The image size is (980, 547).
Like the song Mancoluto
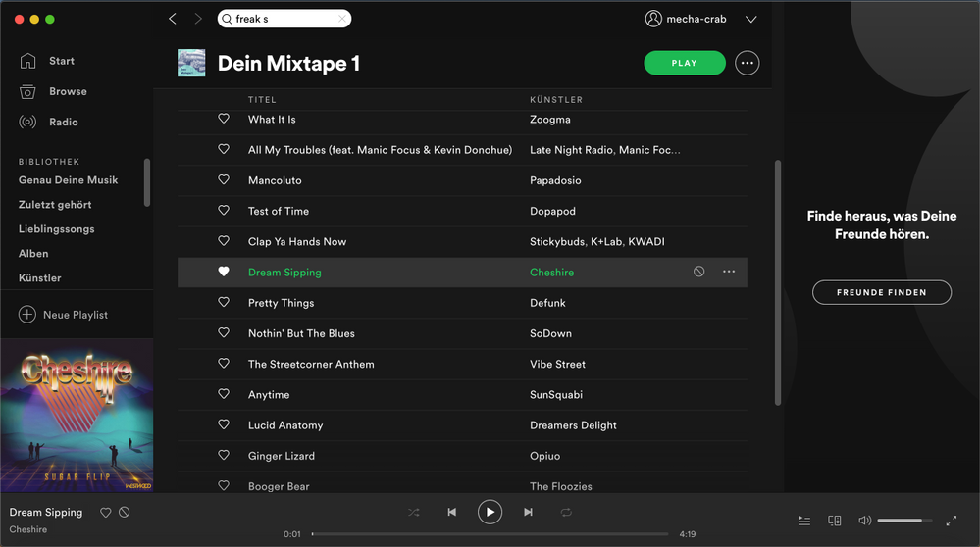pos(223,179)
